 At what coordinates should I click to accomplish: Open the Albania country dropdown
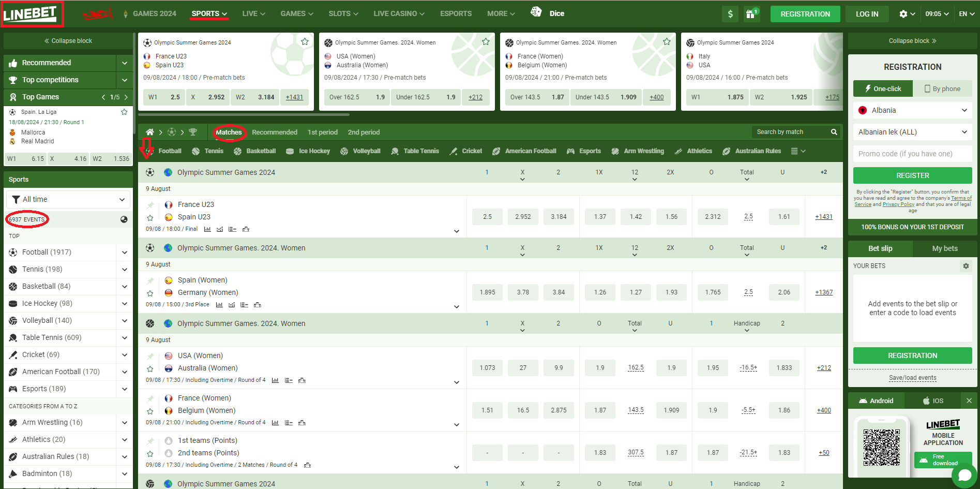(x=912, y=110)
